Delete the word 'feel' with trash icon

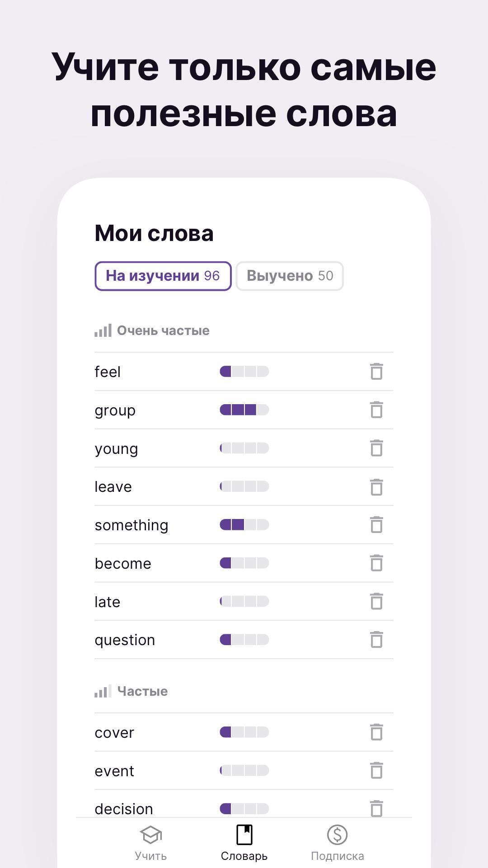(376, 371)
